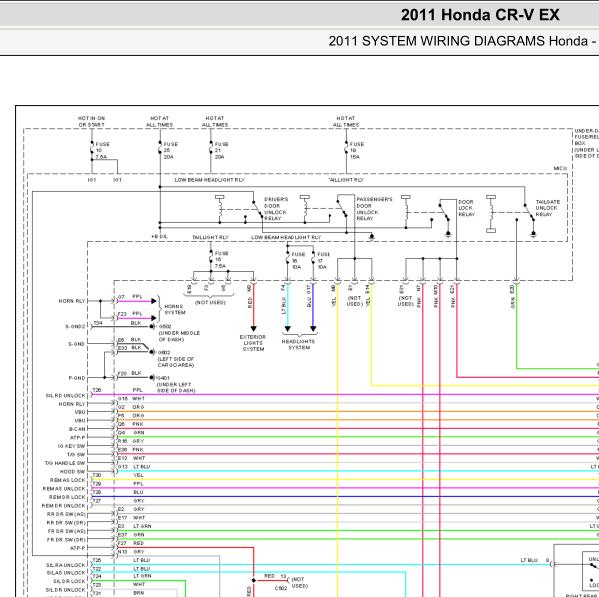The height and width of the screenshot is (597, 599).
Task: Select the Horns System reference label
Action: pyautogui.click(x=175, y=309)
